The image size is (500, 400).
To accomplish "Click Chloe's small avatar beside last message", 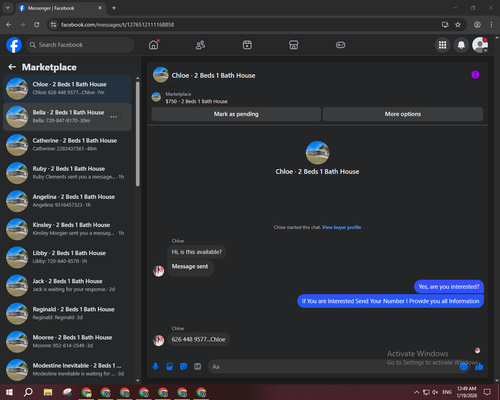I will (x=158, y=340).
